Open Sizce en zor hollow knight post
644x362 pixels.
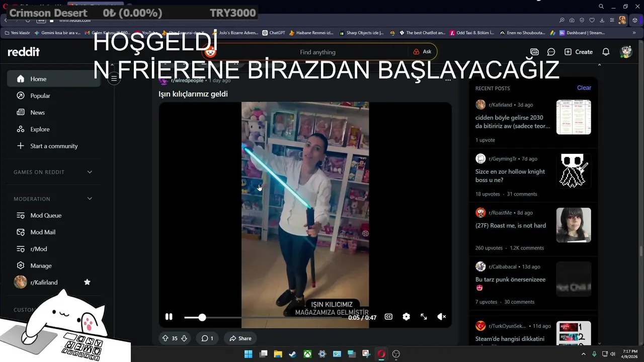pos(510,175)
